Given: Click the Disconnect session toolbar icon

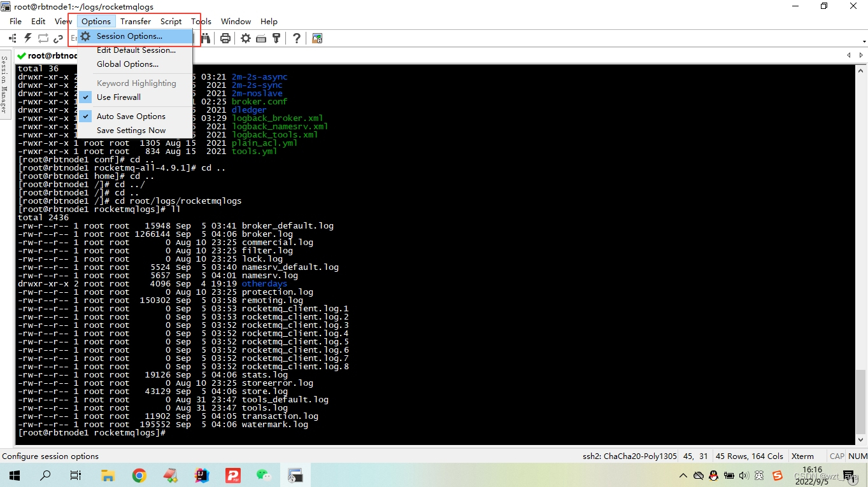Looking at the screenshot, I should [57, 38].
